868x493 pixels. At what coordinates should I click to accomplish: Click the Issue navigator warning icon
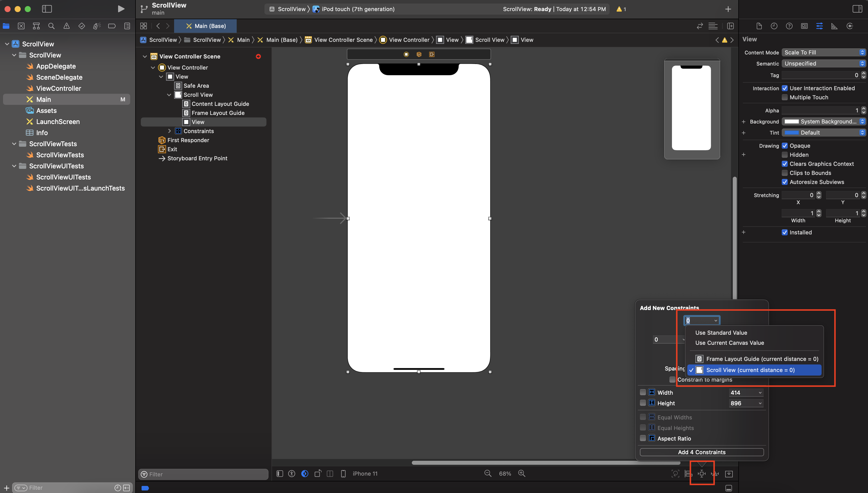point(66,26)
